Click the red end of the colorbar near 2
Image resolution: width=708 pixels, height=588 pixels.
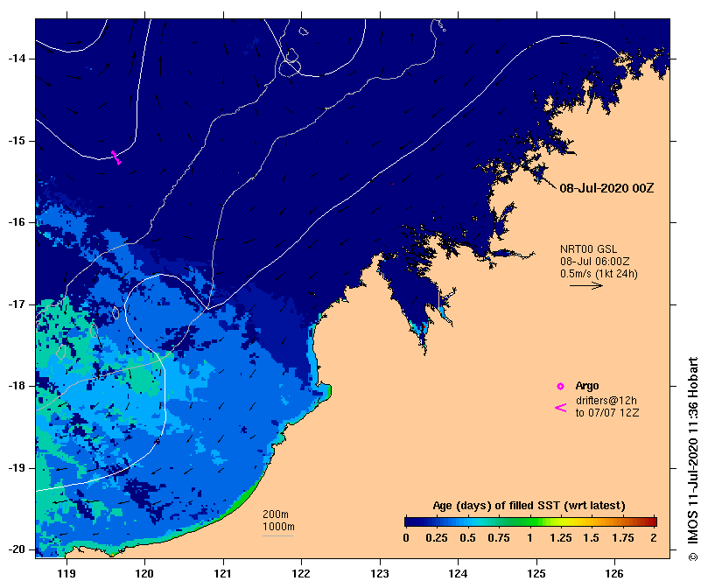point(652,522)
